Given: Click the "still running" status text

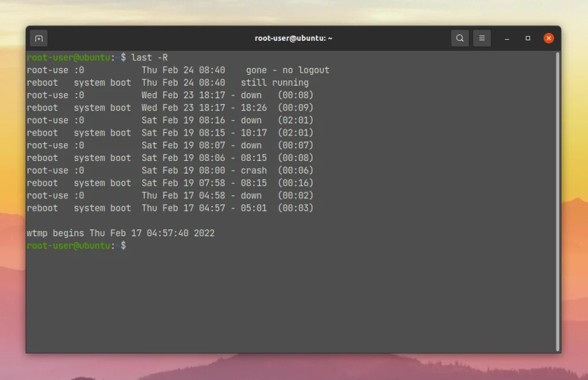Looking at the screenshot, I should coord(274,82).
